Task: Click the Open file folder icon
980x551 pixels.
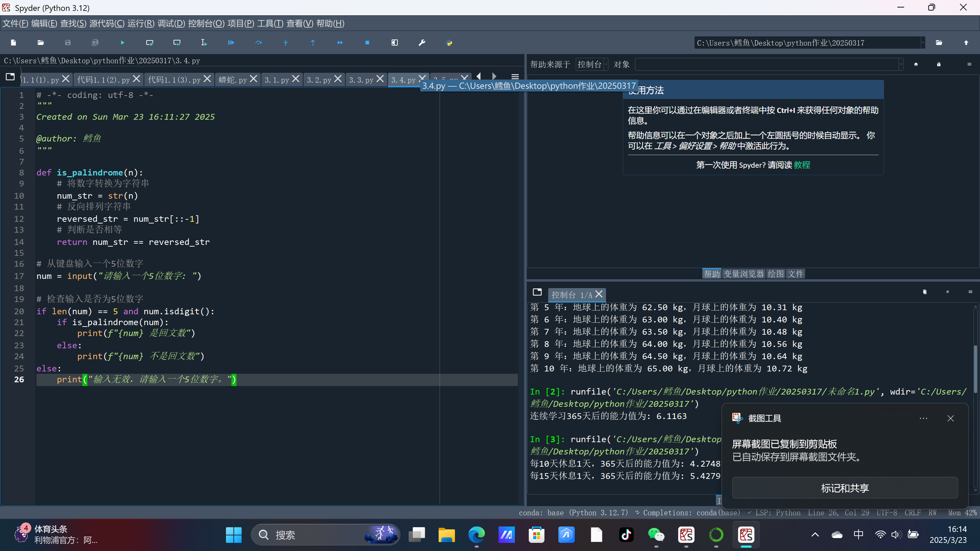Action: click(41, 43)
